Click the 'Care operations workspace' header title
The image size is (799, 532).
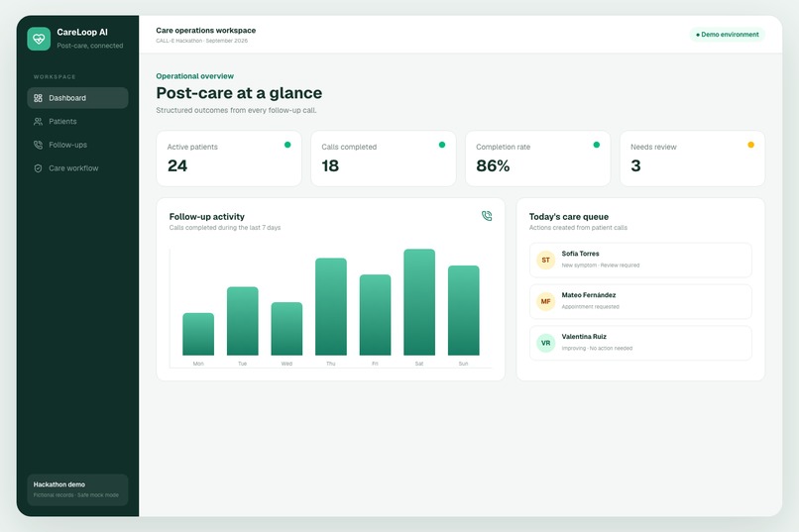tap(206, 31)
